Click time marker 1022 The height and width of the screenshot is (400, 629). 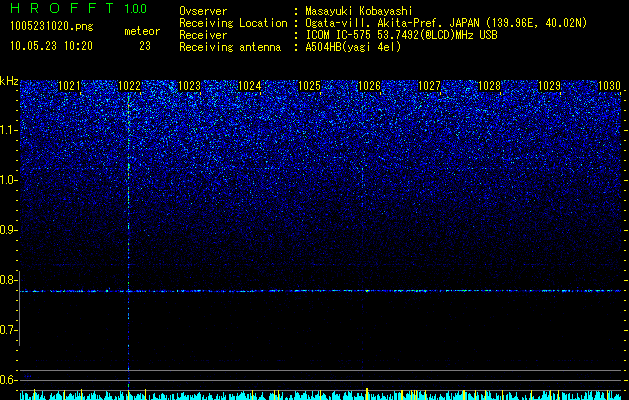129,86
